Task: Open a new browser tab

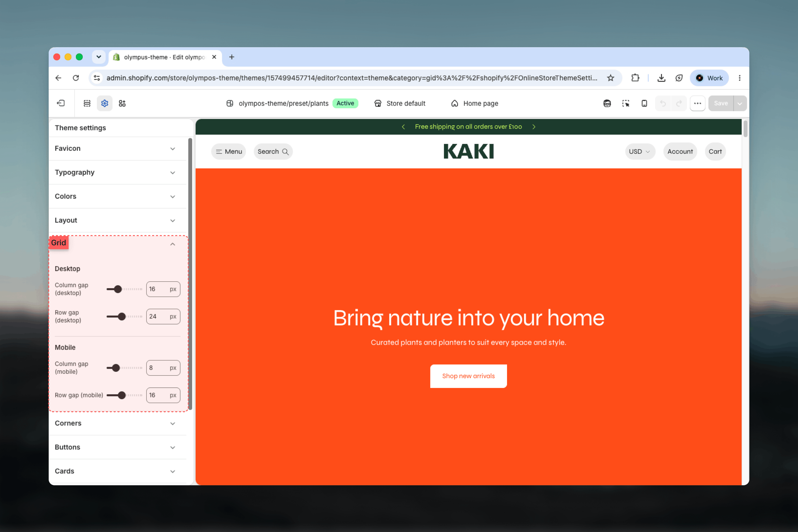Action: pyautogui.click(x=232, y=57)
